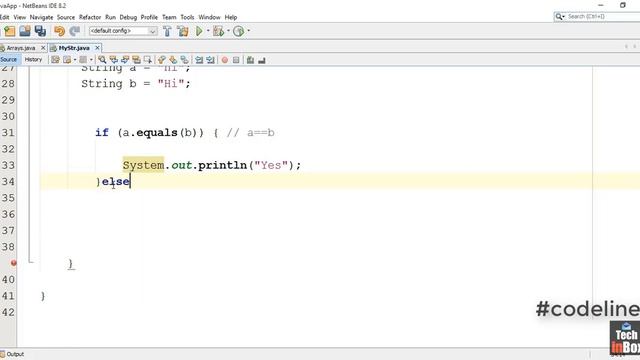The width and height of the screenshot is (640, 360).
Task: Click the Toggle Bookmark icon
Action: coord(184,60)
